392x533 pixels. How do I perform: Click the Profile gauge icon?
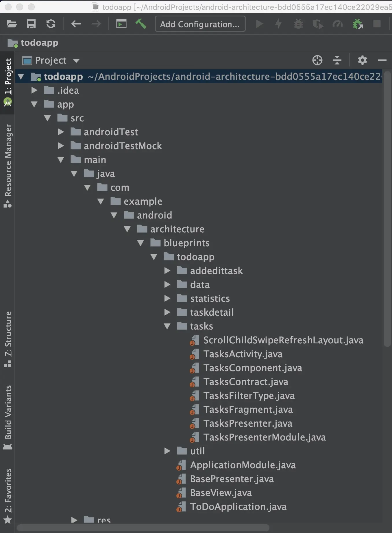tap(337, 24)
